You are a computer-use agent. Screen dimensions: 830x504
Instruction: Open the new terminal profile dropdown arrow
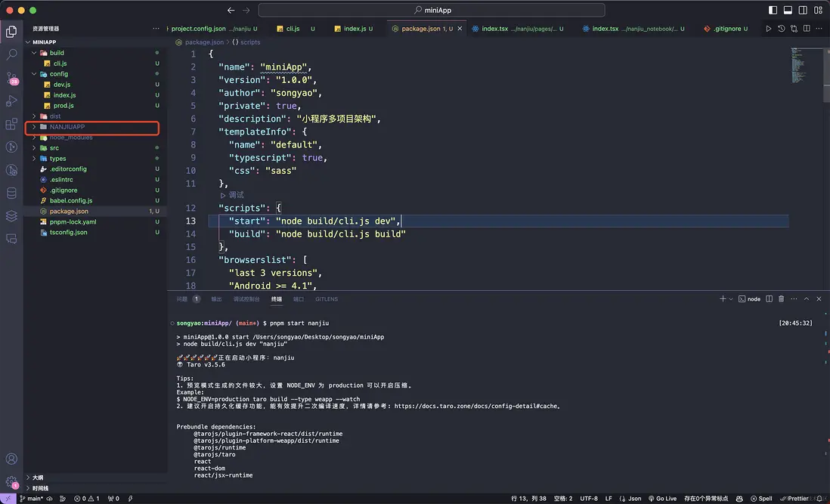[x=730, y=298]
